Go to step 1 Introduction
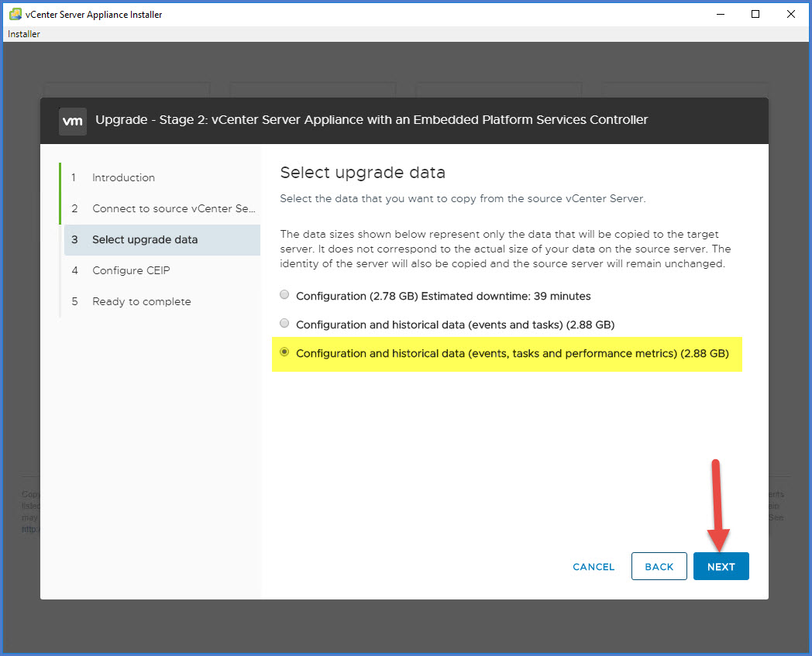The image size is (812, 656). pos(123,177)
